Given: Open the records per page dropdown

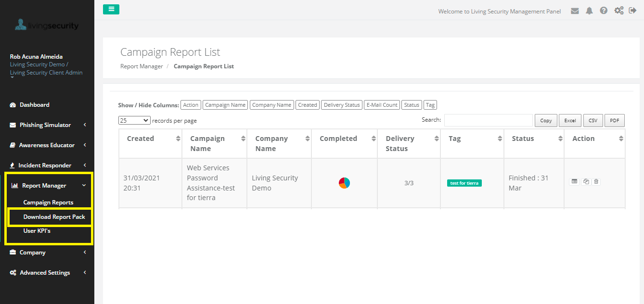Looking at the screenshot, I should pyautogui.click(x=134, y=120).
